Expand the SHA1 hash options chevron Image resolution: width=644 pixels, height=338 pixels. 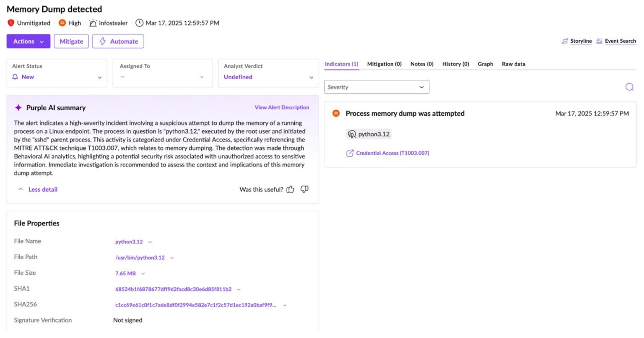click(x=239, y=289)
